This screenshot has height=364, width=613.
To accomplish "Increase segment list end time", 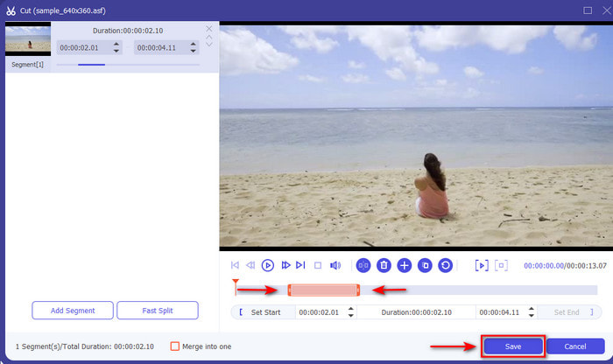I will click(194, 45).
